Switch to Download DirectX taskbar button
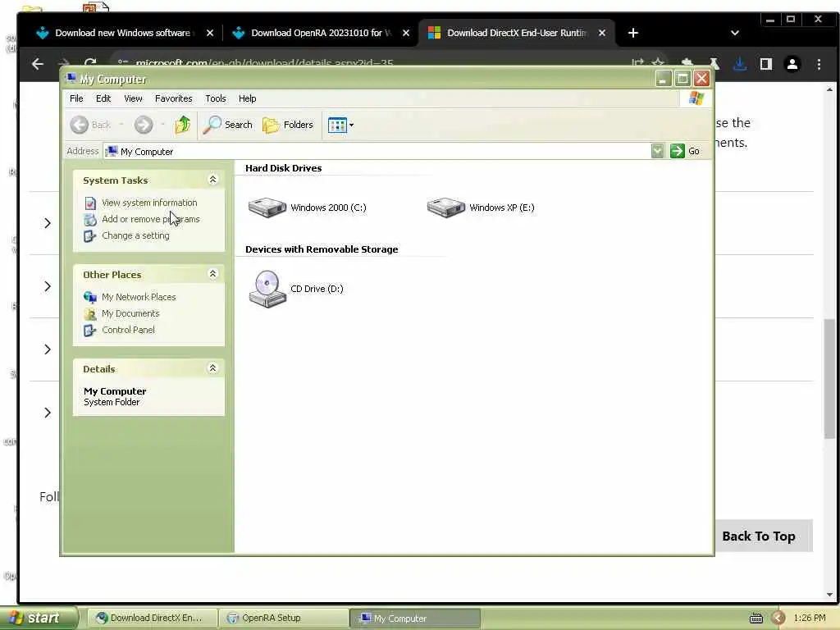The width and height of the screenshot is (840, 630). [152, 618]
